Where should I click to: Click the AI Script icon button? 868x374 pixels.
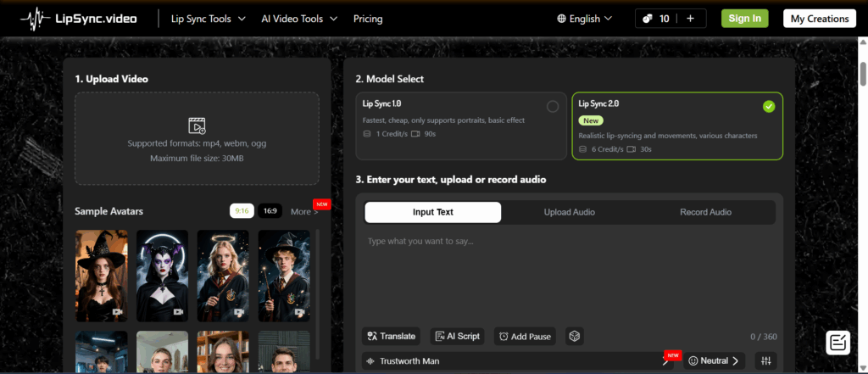(457, 337)
